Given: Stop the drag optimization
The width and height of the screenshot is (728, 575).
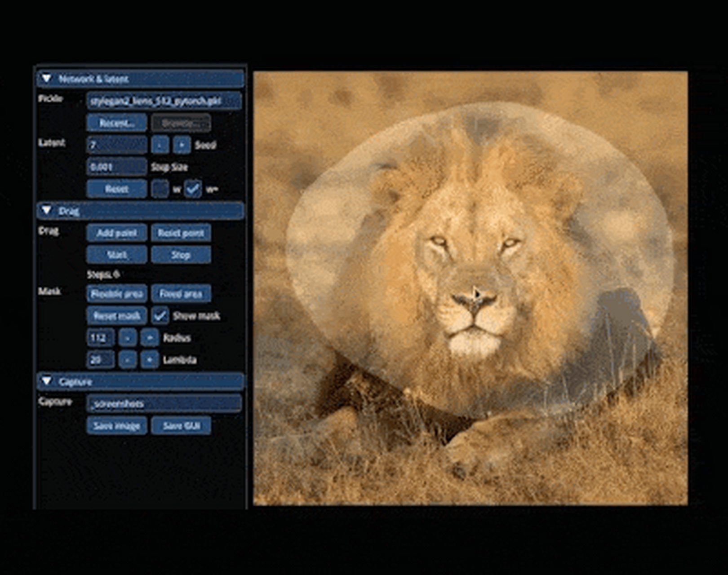Looking at the screenshot, I should point(181,255).
